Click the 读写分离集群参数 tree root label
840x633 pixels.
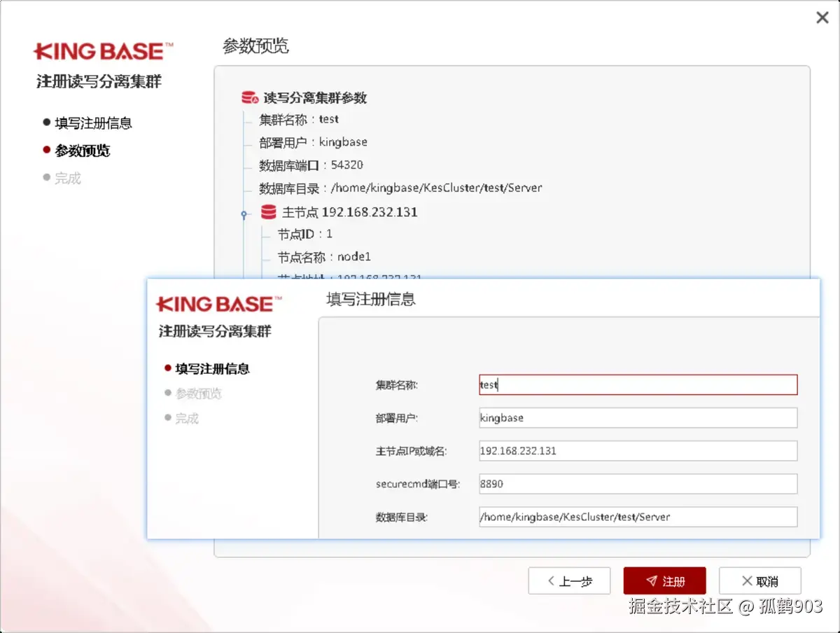coord(315,98)
